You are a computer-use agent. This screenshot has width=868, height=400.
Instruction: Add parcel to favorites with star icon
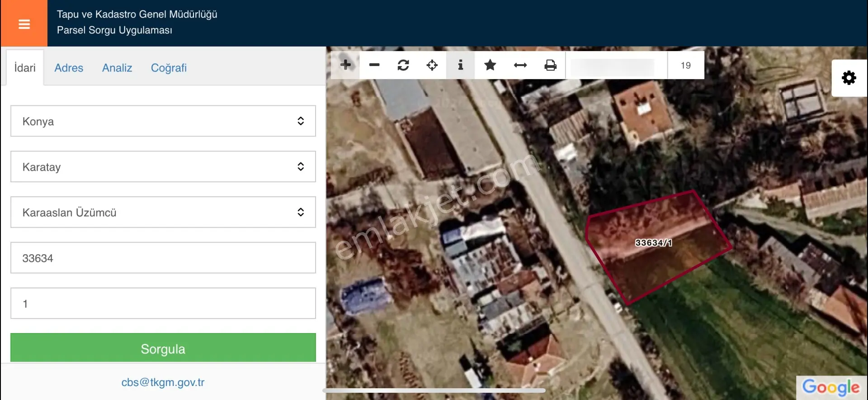click(490, 65)
